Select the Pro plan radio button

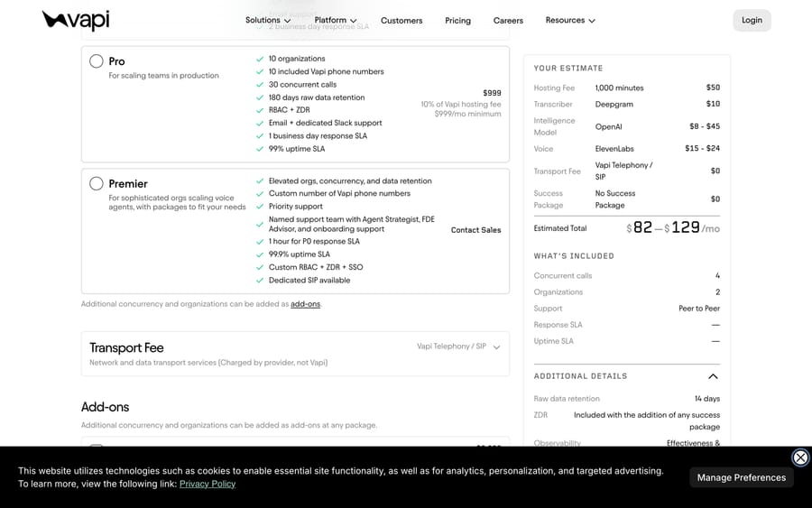click(97, 61)
